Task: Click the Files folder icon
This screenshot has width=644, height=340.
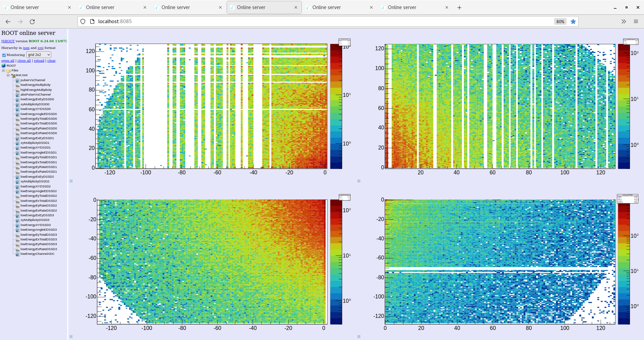Action: tap(8, 71)
